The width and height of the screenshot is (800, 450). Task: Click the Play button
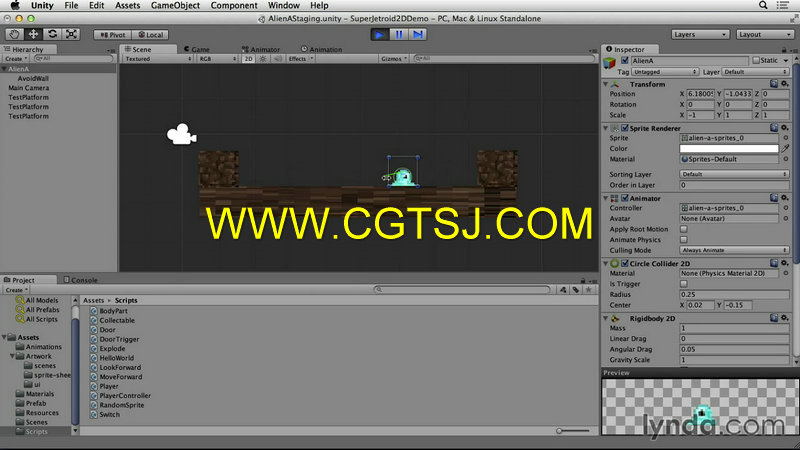379,35
